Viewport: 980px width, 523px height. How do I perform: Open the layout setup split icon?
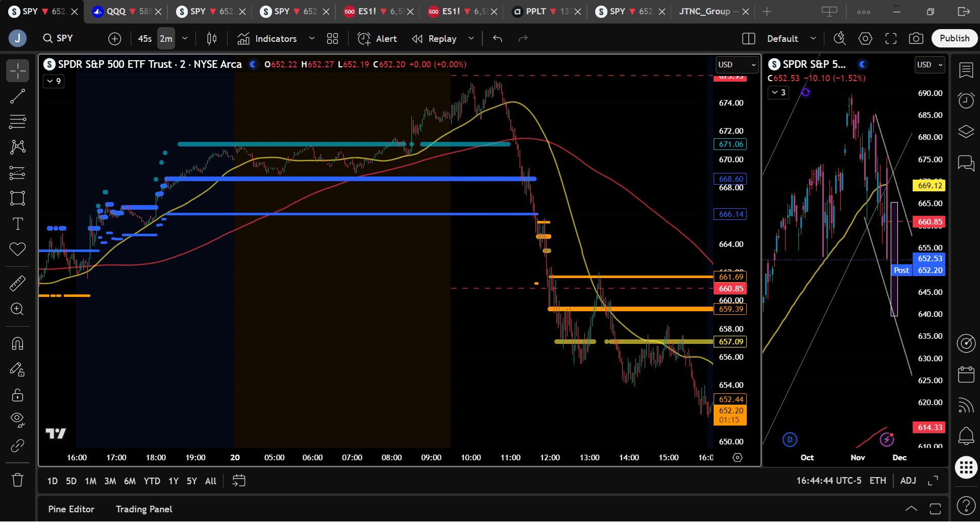click(x=748, y=38)
